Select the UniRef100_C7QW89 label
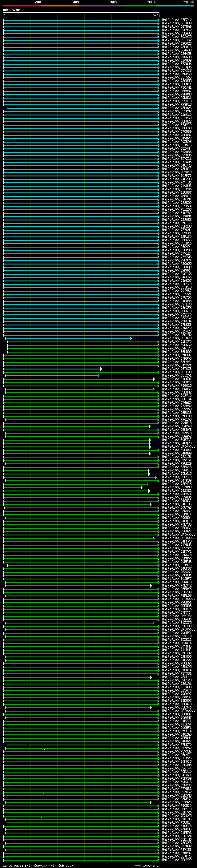197x868 pixels. (x=176, y=132)
